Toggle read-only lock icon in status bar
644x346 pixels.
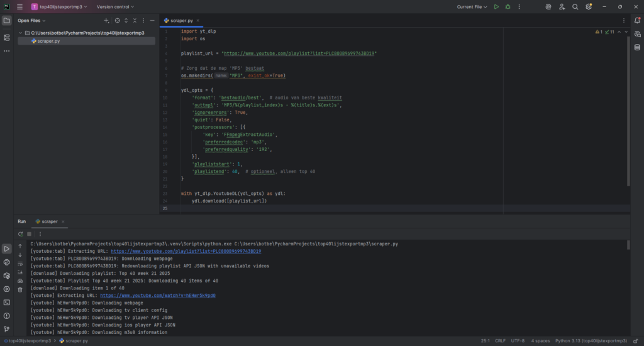[x=636, y=341]
